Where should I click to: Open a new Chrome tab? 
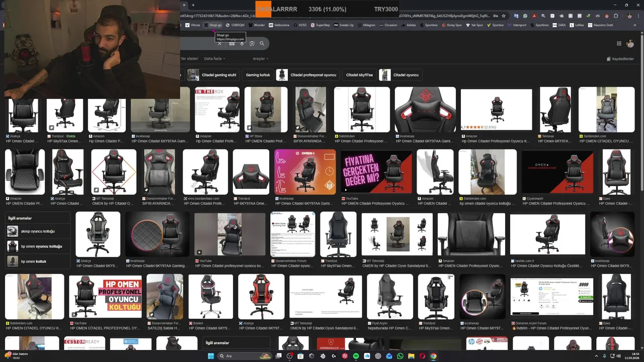tap(193, 5)
